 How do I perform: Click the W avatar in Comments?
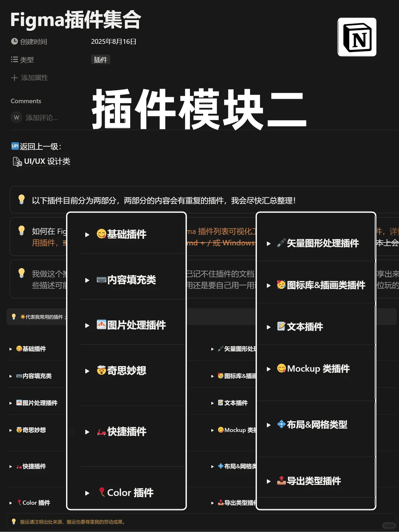click(x=16, y=117)
